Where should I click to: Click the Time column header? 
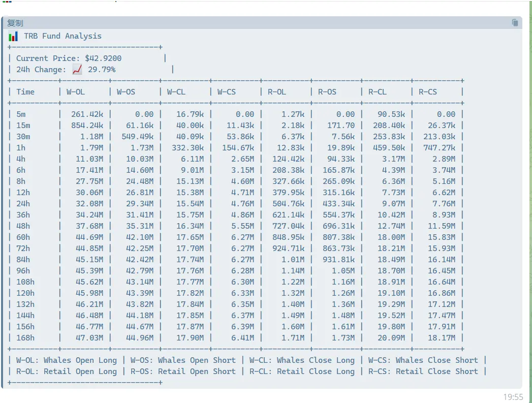pyautogui.click(x=25, y=92)
